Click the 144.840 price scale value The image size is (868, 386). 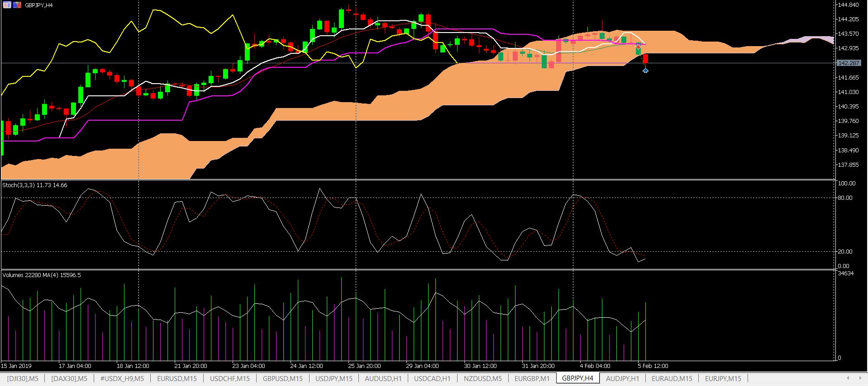[848, 5]
